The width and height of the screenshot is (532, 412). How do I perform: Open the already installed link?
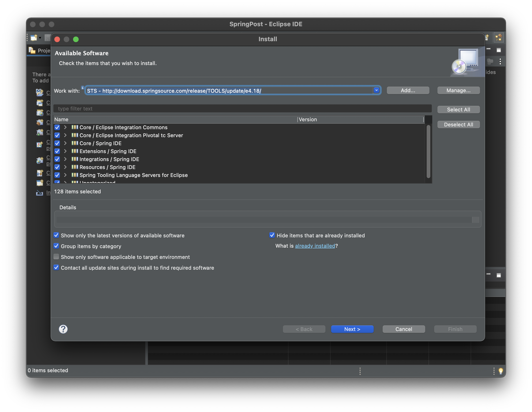click(x=315, y=246)
